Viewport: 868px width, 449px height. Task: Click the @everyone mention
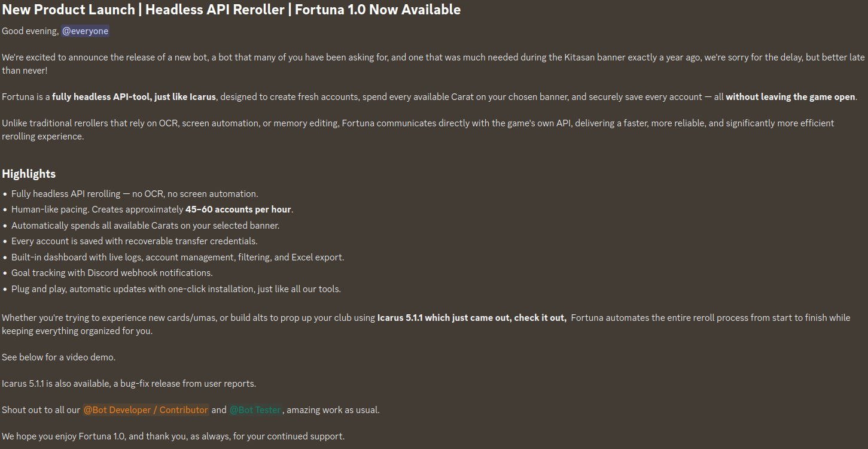(85, 31)
